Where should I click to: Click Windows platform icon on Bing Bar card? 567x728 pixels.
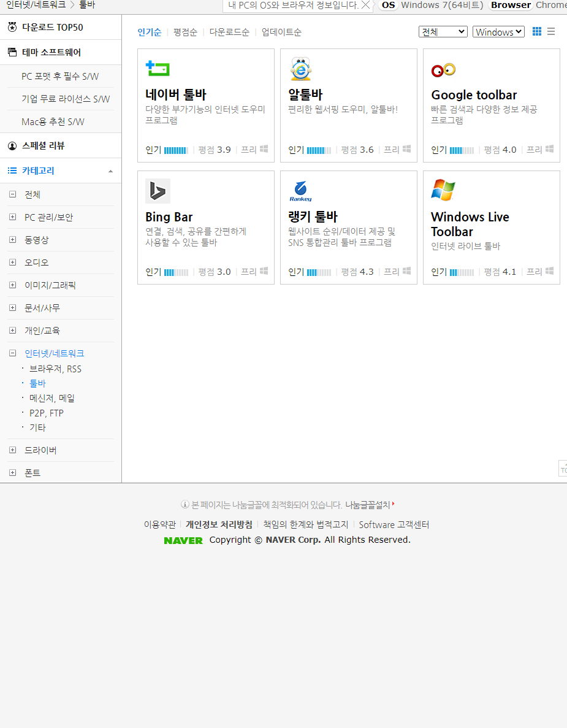coord(264,271)
